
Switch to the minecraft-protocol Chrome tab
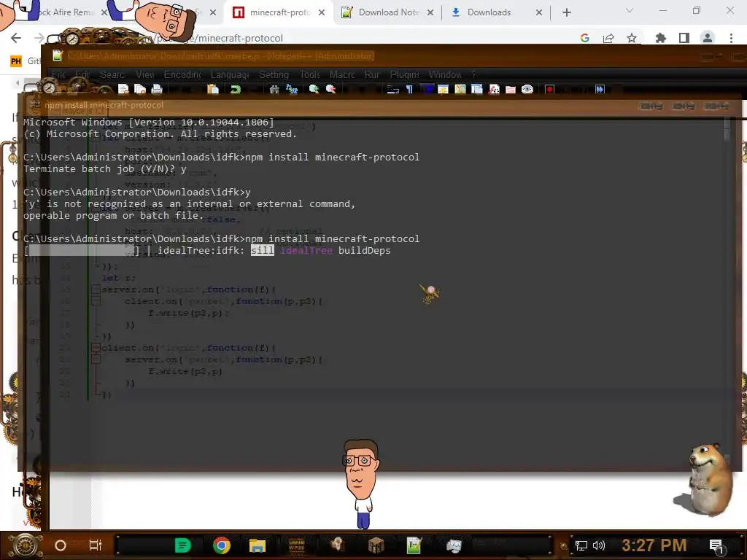click(279, 12)
